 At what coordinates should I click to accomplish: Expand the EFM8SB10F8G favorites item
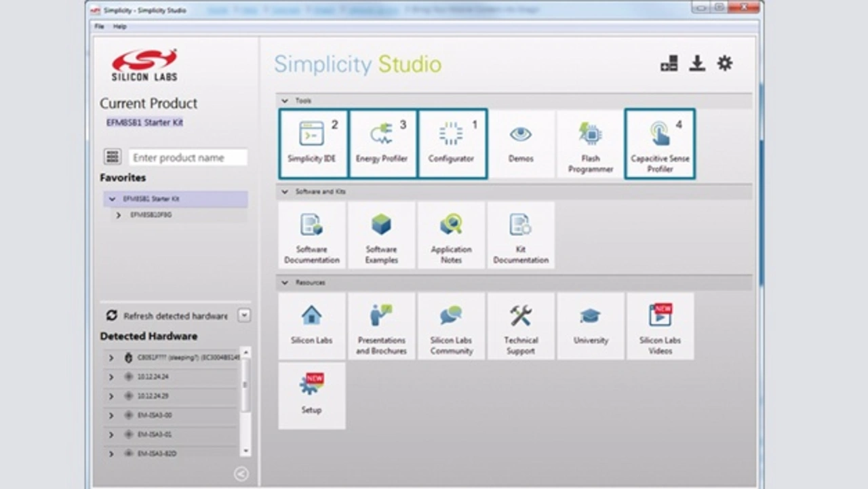(119, 215)
